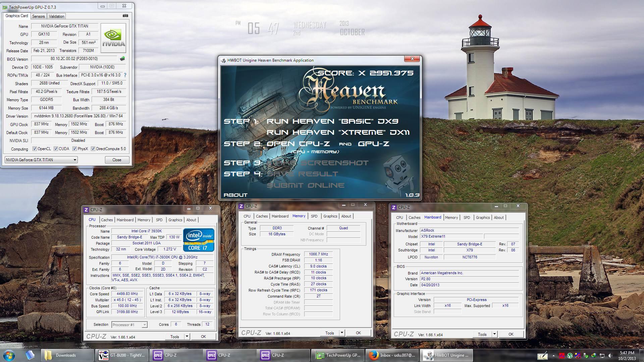Click Open CPU-Z in Heaven step 2
Screen dimensions: 644x362
(298, 144)
